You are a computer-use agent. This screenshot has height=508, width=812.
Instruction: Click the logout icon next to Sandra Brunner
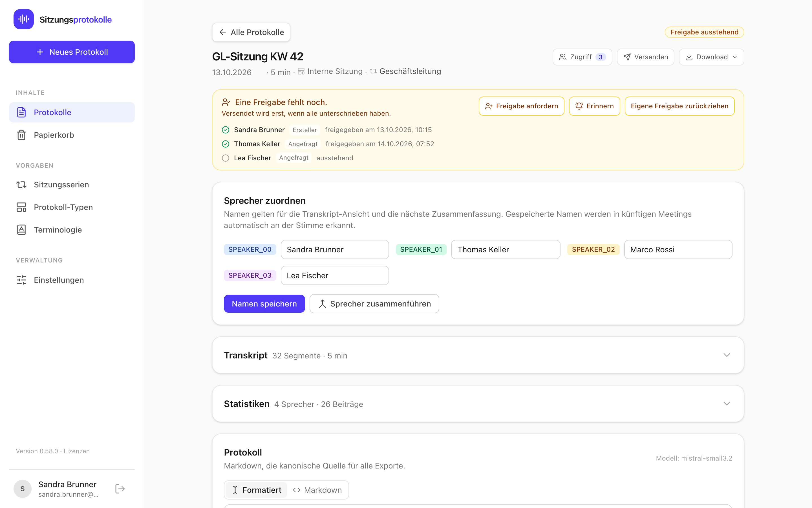click(x=120, y=489)
